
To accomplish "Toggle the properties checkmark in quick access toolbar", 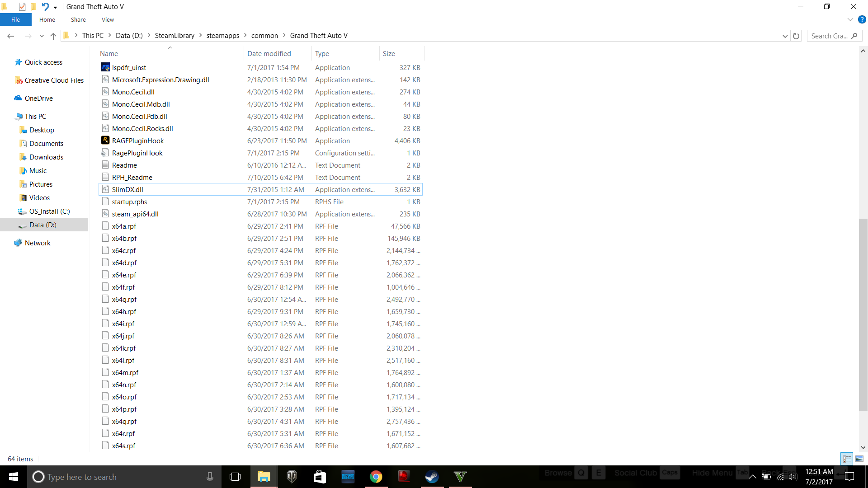I will (22, 6).
